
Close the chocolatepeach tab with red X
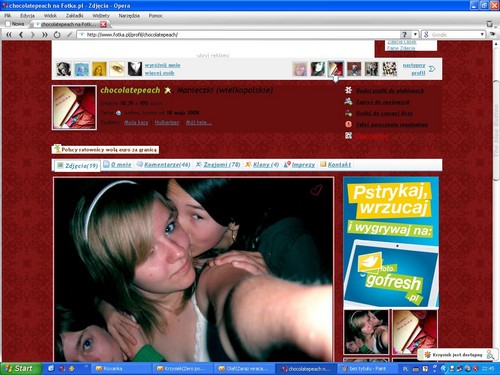click(103, 24)
